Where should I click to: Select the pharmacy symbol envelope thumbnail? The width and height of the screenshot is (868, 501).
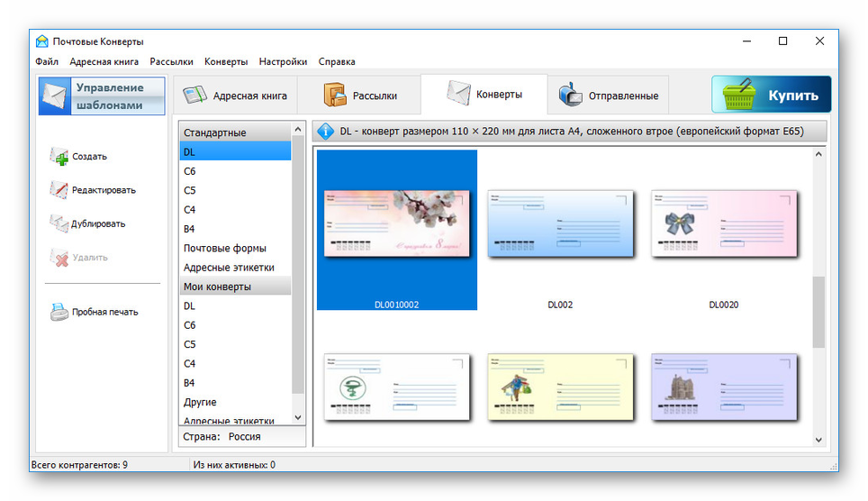click(x=396, y=387)
